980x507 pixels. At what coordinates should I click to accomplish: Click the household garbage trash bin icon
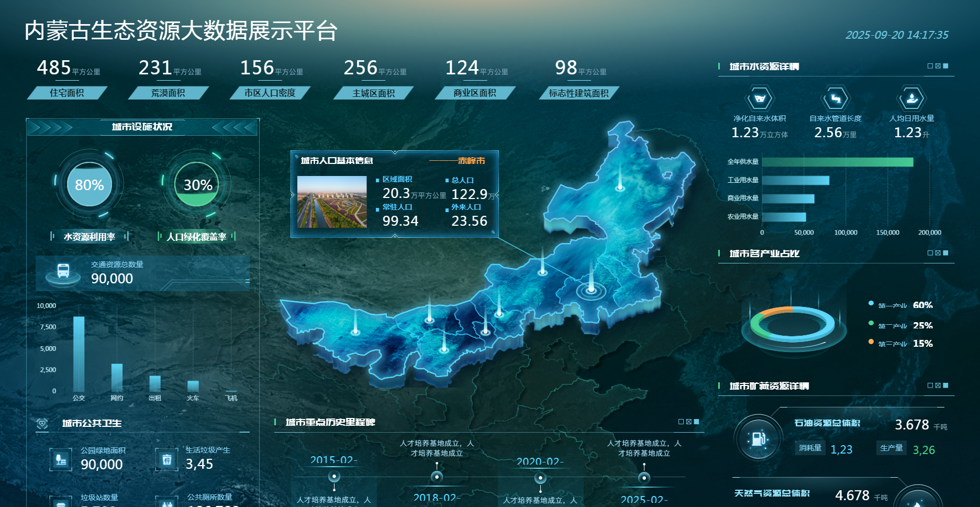pyautogui.click(x=166, y=459)
